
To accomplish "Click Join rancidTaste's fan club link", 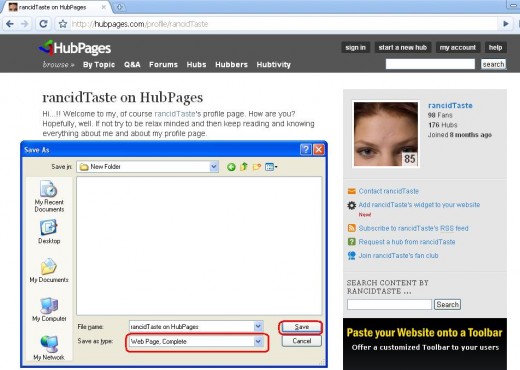I will pyautogui.click(x=398, y=256).
